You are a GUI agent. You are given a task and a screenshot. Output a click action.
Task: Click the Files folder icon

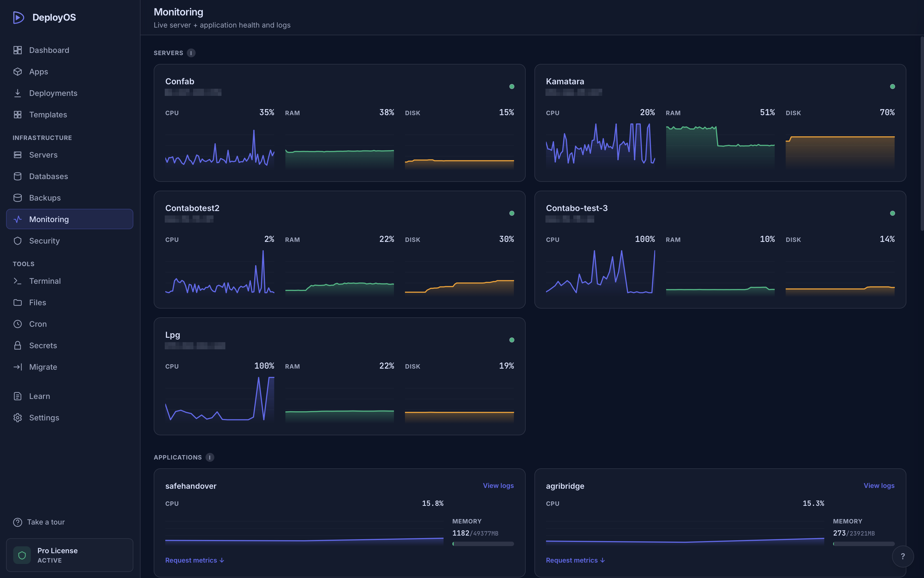(x=18, y=302)
